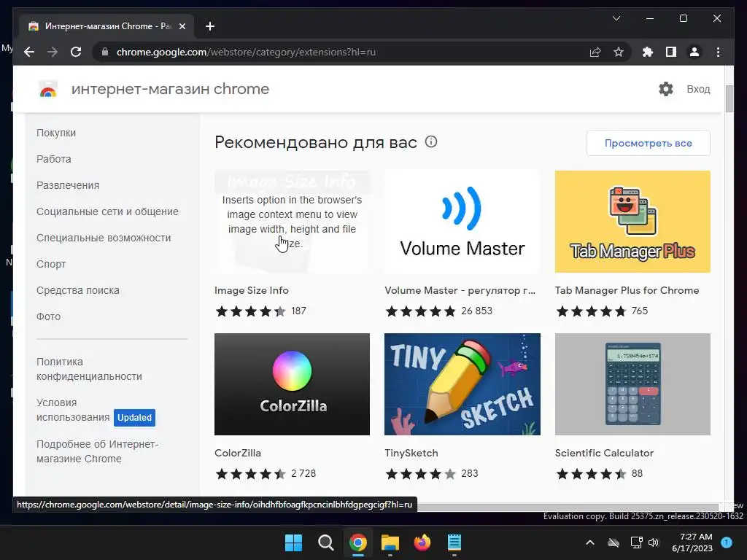This screenshot has height=560, width=747.
Task: Click the Image Size Info title
Action: tap(252, 290)
